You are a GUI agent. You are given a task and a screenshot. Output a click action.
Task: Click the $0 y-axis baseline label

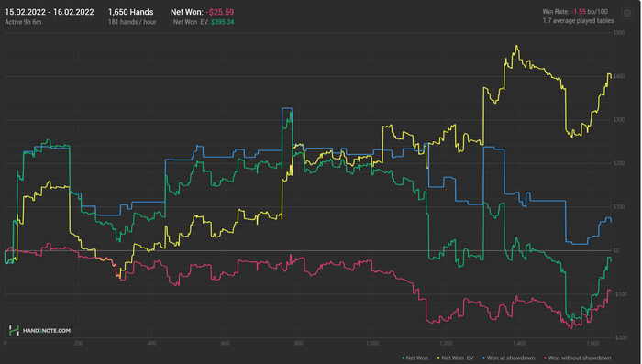(616, 250)
